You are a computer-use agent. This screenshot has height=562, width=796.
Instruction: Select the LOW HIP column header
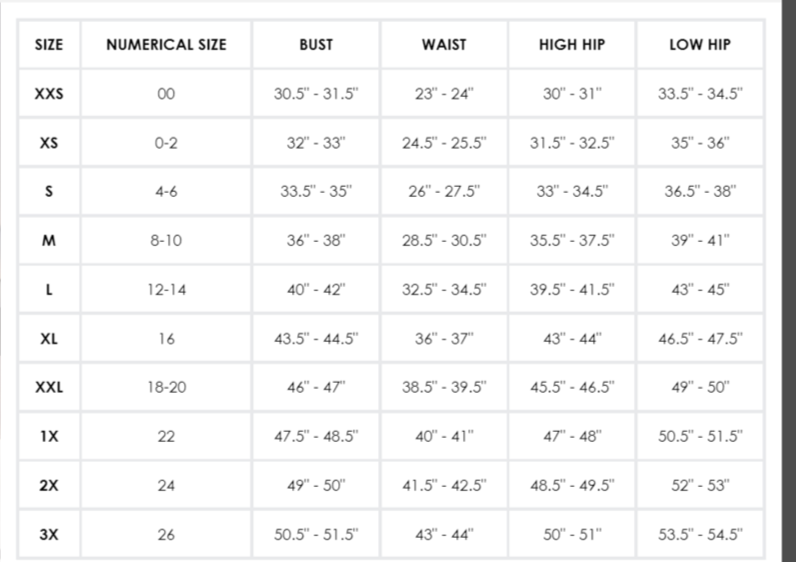pyautogui.click(x=700, y=45)
